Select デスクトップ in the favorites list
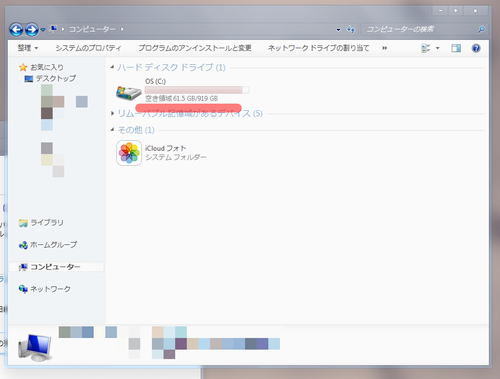 (56, 78)
